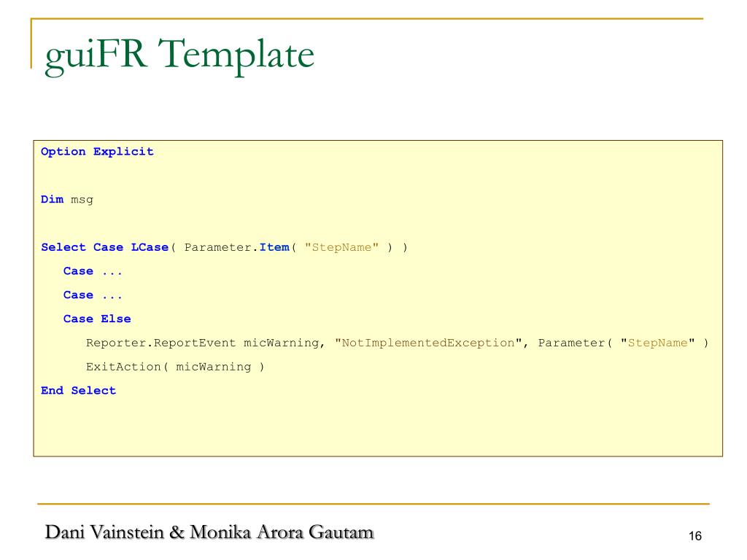This screenshot has height=560, width=747.
Task: Click the author names in the footer
Action: (x=209, y=532)
